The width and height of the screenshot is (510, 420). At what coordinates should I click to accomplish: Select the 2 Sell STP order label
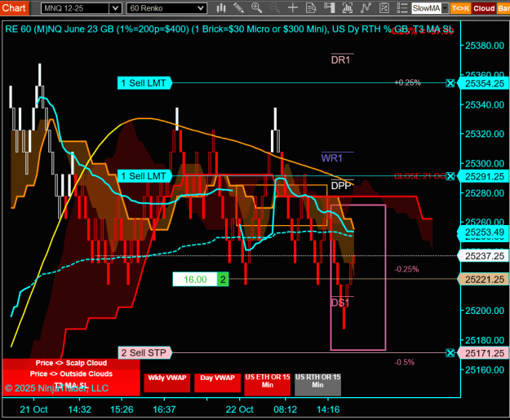coord(144,352)
